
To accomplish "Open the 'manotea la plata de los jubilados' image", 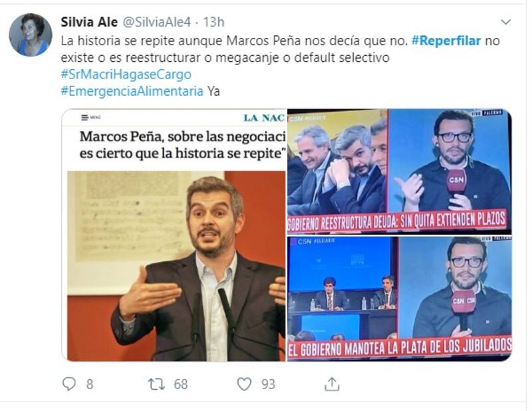I will (x=400, y=299).
